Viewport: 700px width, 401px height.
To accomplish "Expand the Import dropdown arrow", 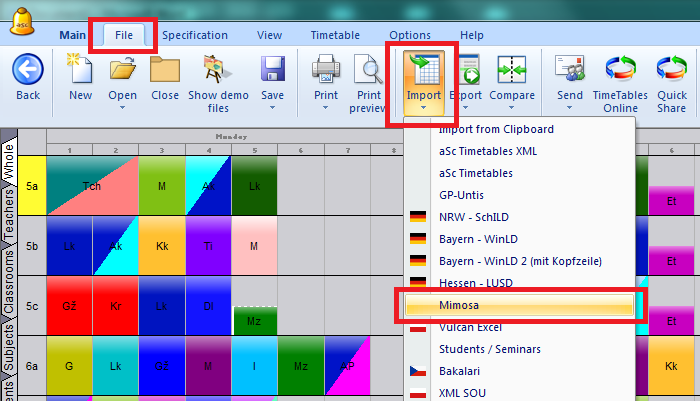I will click(423, 108).
